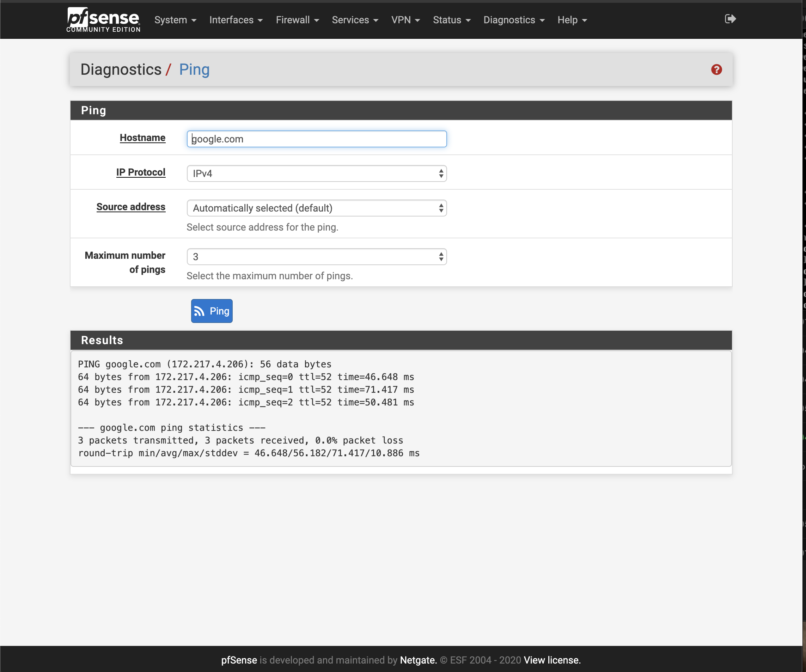Click the icmp_seq=0 result line

pyautogui.click(x=246, y=377)
